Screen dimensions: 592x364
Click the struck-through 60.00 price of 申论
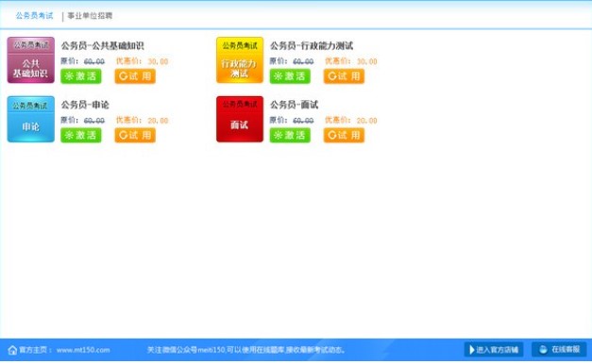coord(94,121)
